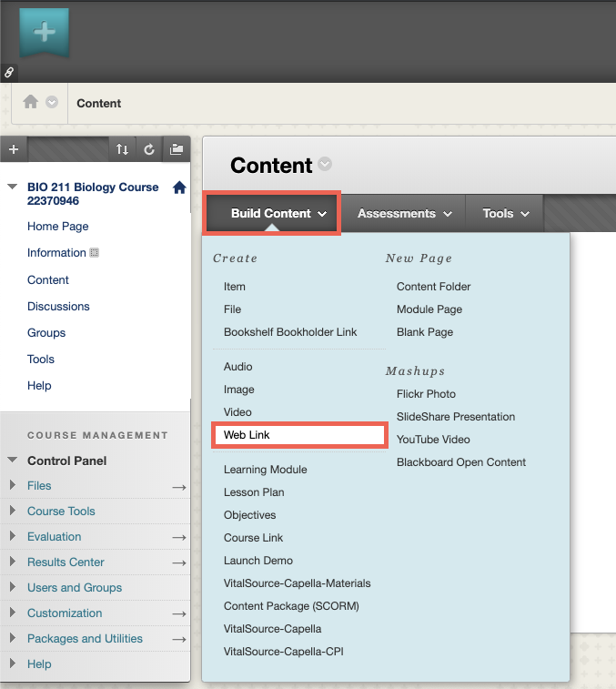616x689 pixels.
Task: Click the hidden-content icon next to Information
Action: [94, 253]
